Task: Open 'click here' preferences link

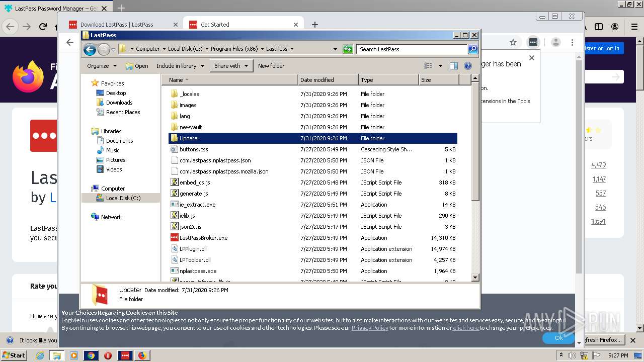Action: [x=465, y=328]
